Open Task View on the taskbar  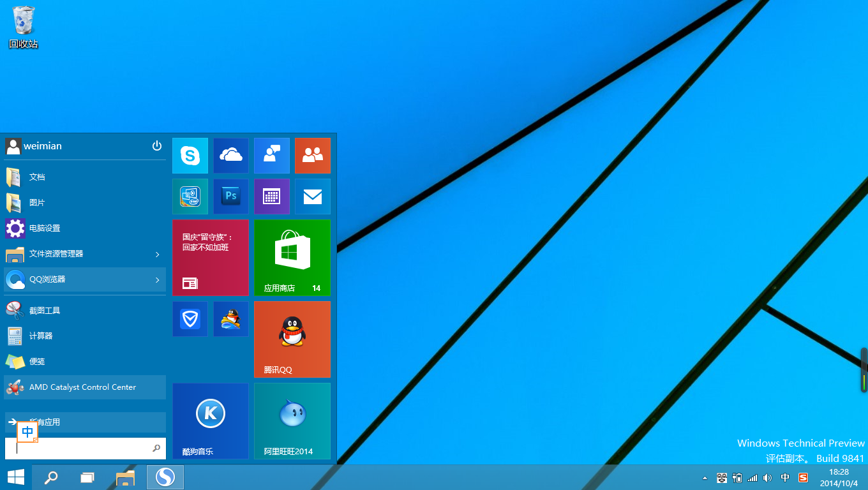point(87,477)
